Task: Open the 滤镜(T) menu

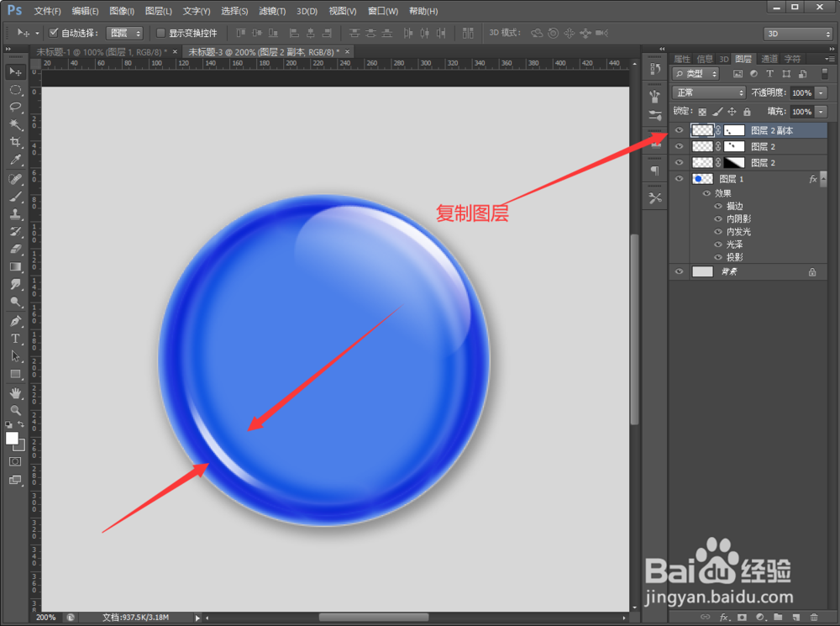Action: pos(272,11)
